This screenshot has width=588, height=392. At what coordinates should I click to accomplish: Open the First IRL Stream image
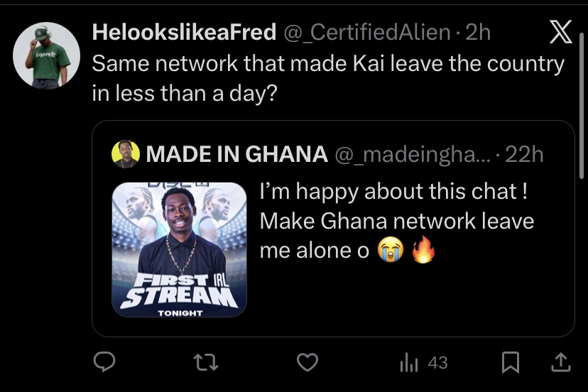tap(179, 249)
